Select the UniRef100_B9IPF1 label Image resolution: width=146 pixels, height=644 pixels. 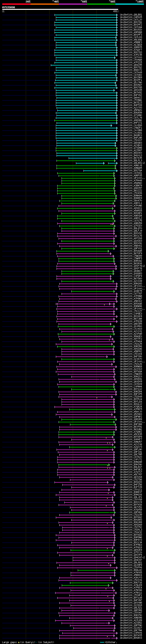(131, 80)
